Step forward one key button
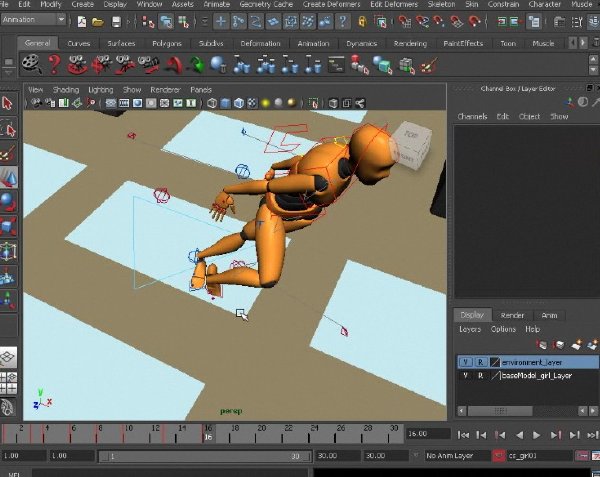Screen dimensions: 600x477 555,435
